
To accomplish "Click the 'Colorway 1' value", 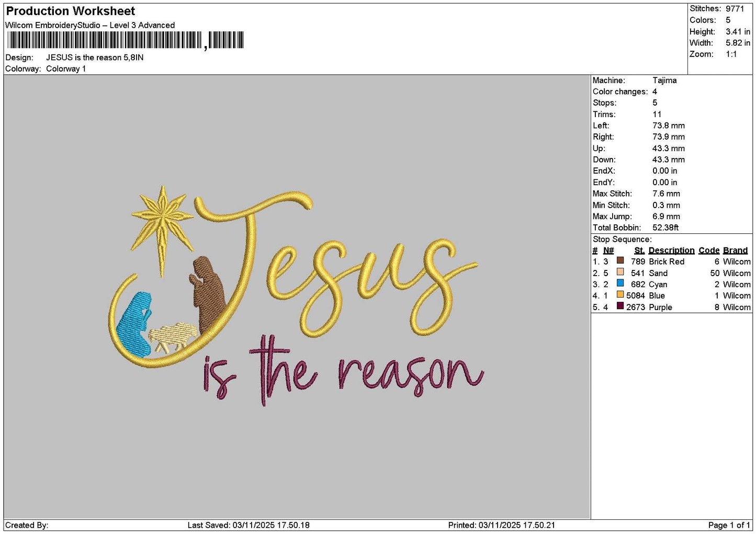I will tap(66, 69).
